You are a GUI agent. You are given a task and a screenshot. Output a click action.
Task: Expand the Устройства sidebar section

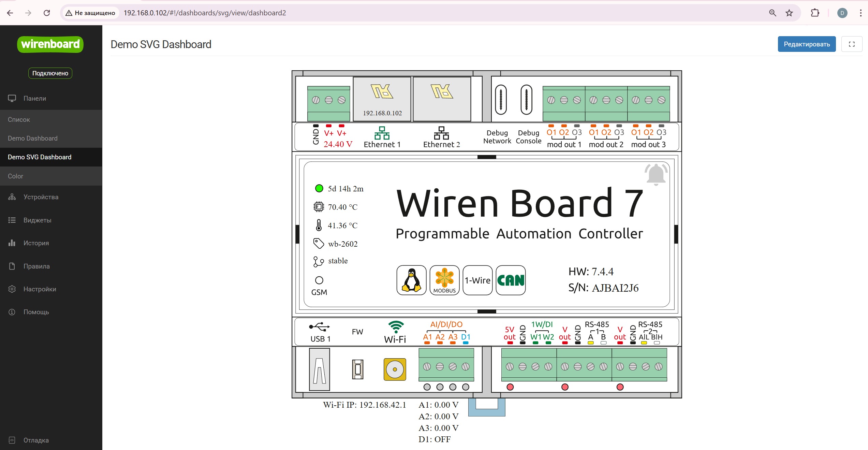coord(41,197)
